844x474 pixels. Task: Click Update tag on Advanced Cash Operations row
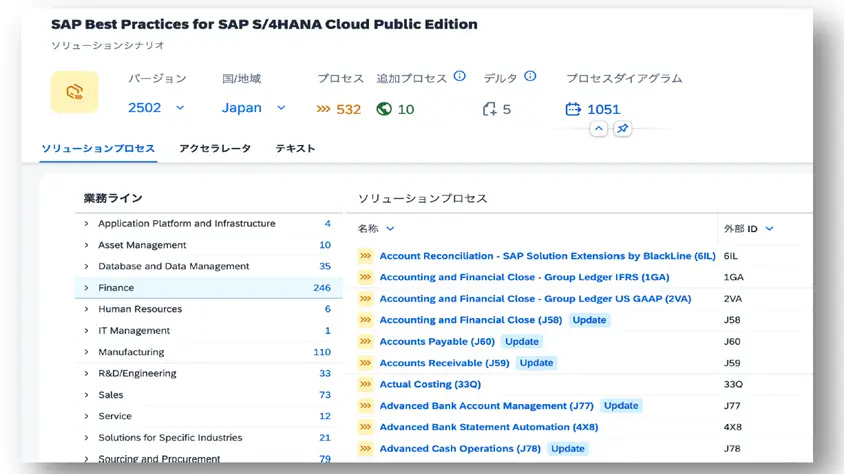point(567,449)
